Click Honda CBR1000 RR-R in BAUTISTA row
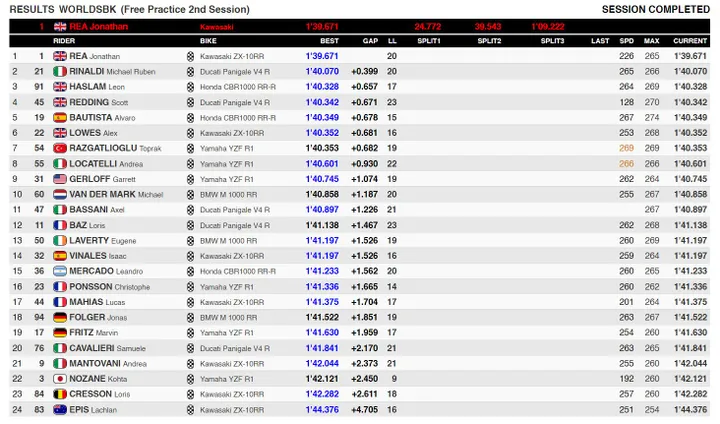Screen dimensions: 720x424 tap(238, 118)
